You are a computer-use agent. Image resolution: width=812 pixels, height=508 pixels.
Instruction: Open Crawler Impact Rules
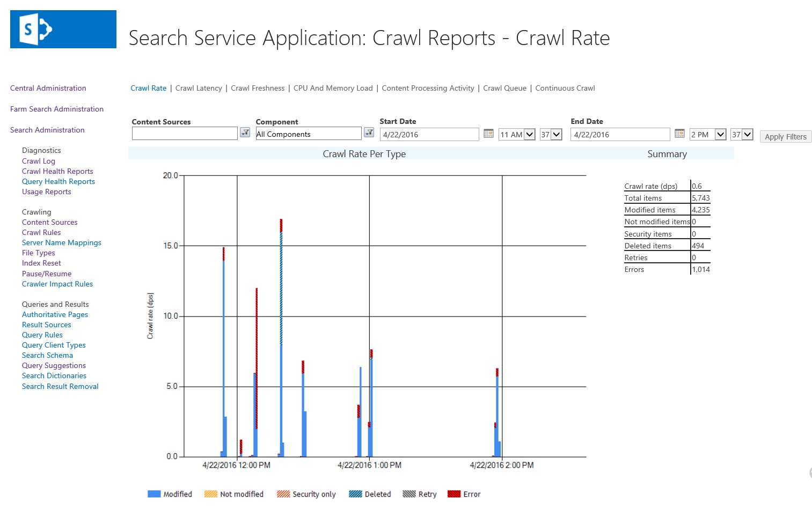tap(57, 284)
